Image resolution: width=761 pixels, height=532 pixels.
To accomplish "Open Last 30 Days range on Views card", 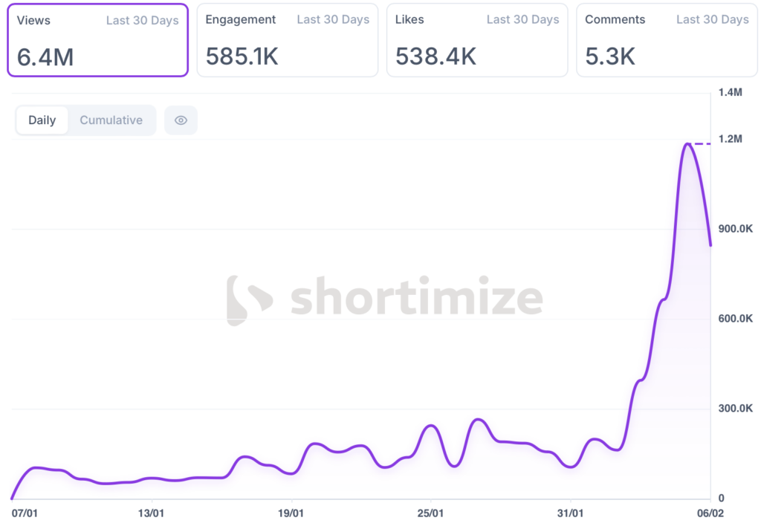I will pyautogui.click(x=142, y=21).
